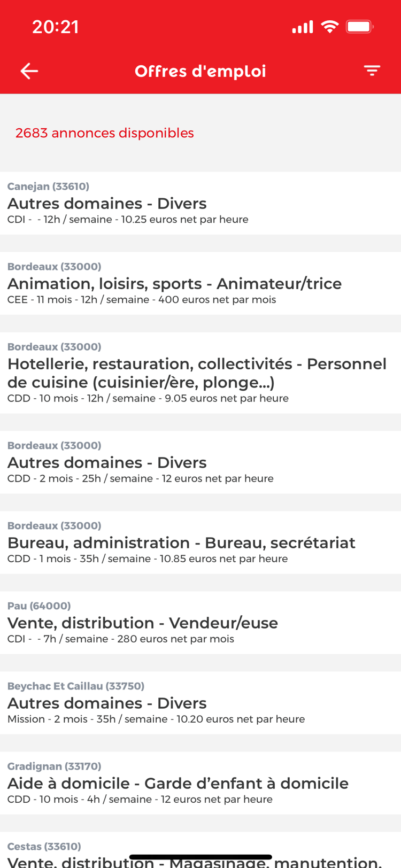Tap the Offres d'emploi header title

point(200,71)
